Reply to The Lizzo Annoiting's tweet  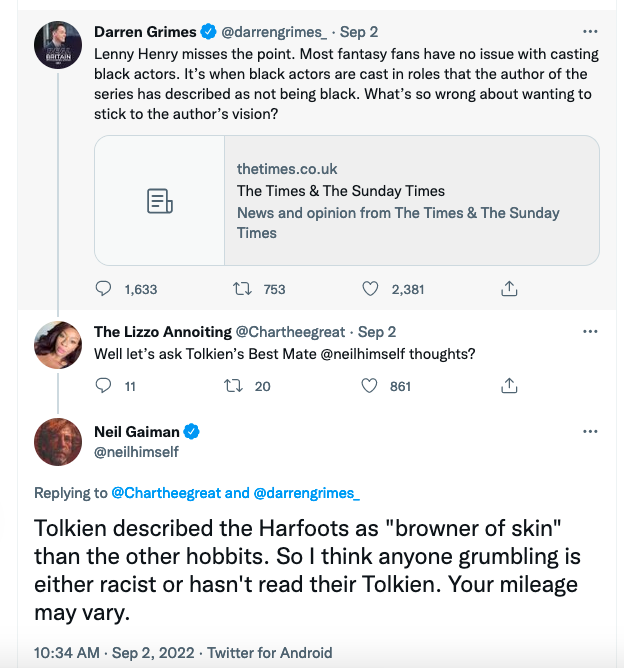click(104, 385)
